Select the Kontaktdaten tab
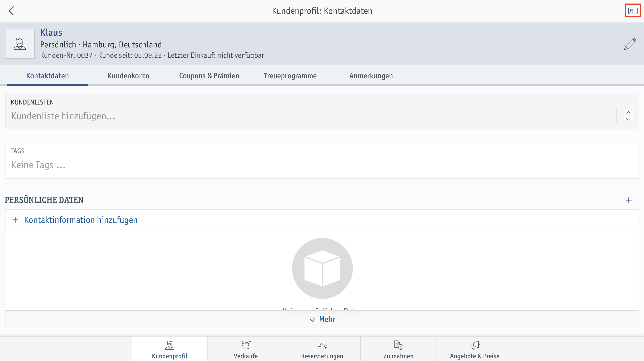The height and width of the screenshot is (361, 644). pos(47,76)
